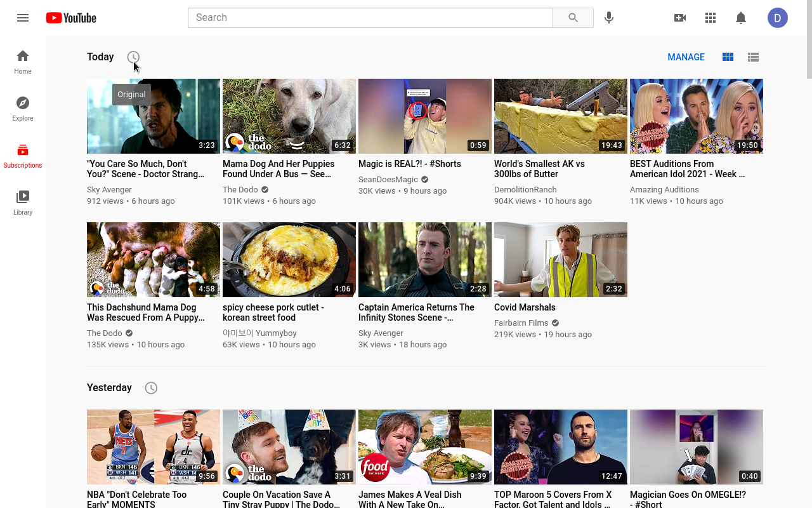Viewport: 812px width, 508px height.
Task: Open the Covid Marshals thumbnail
Action: 561,260
